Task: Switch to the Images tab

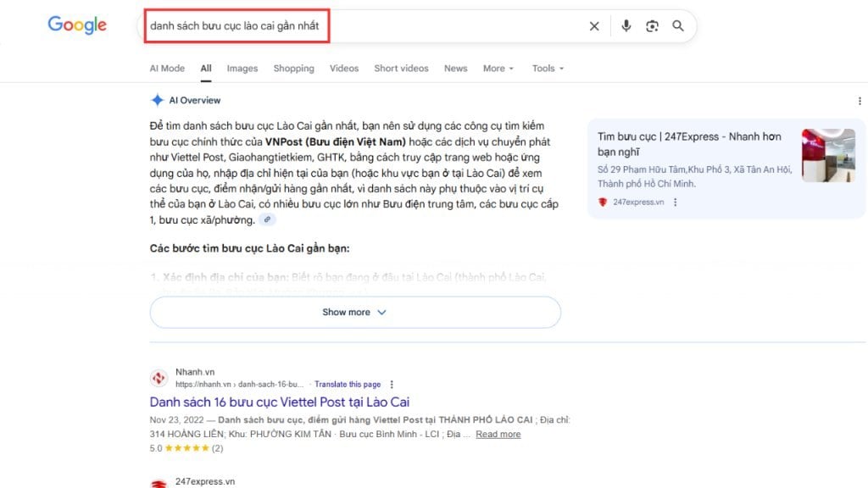Action: coord(242,69)
